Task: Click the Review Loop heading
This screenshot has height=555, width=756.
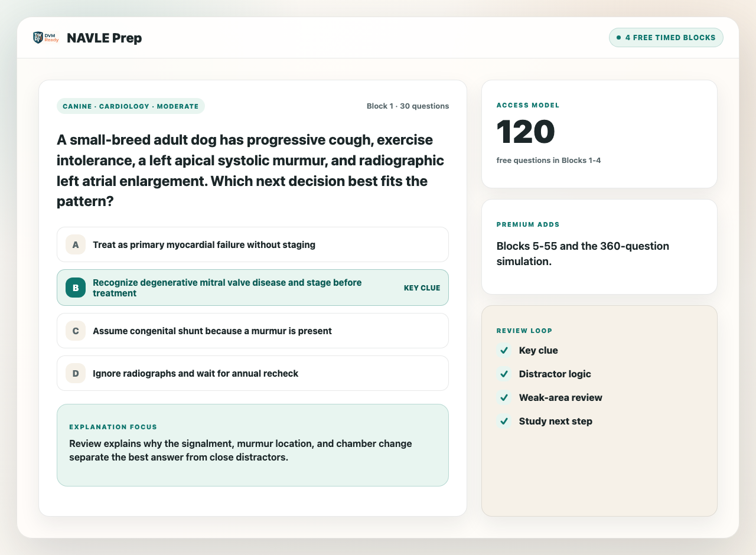Action: pyautogui.click(x=524, y=331)
